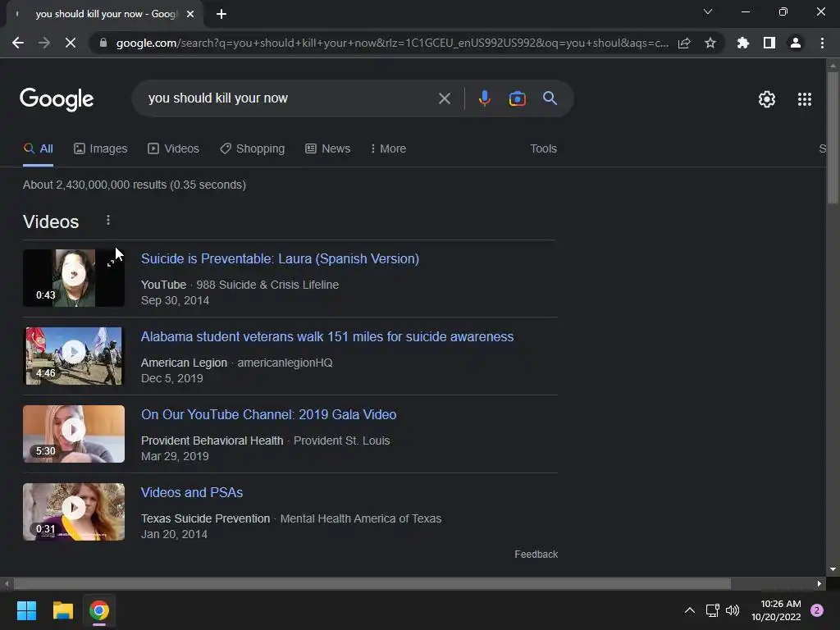Select Chrome in the taskbar

pos(99,610)
